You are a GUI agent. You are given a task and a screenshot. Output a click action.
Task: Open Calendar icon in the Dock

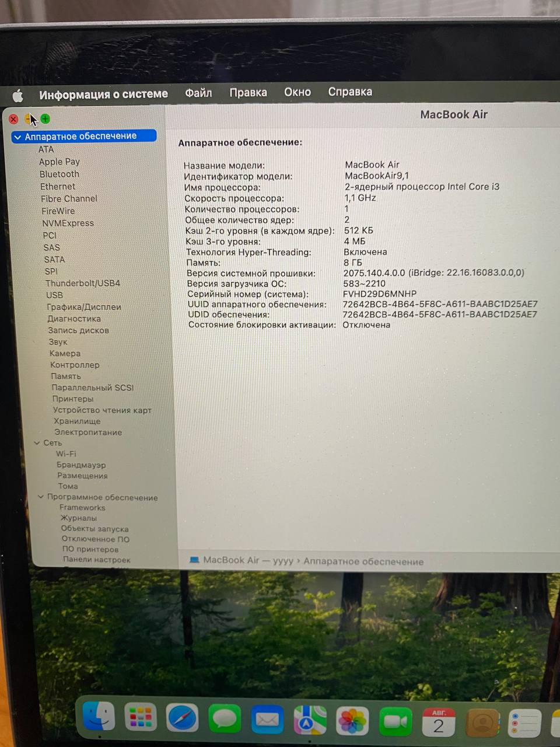tap(439, 724)
